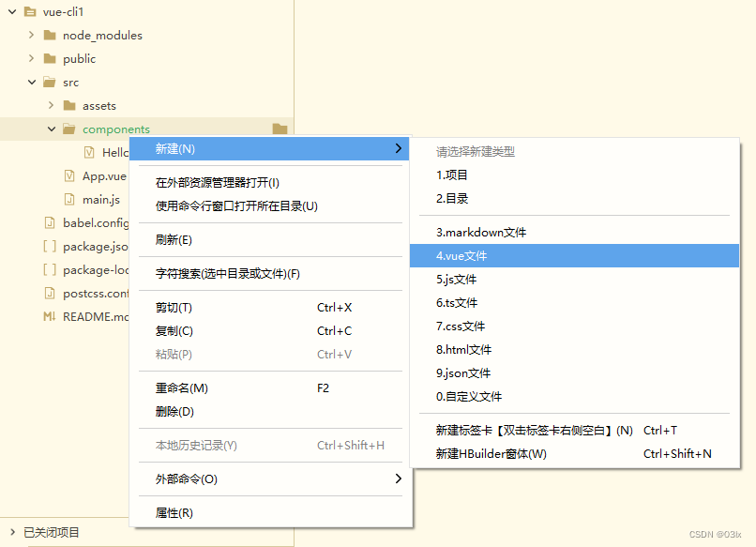
Task: Open the 外部命令(O) submenu arrow
Action: (x=398, y=479)
